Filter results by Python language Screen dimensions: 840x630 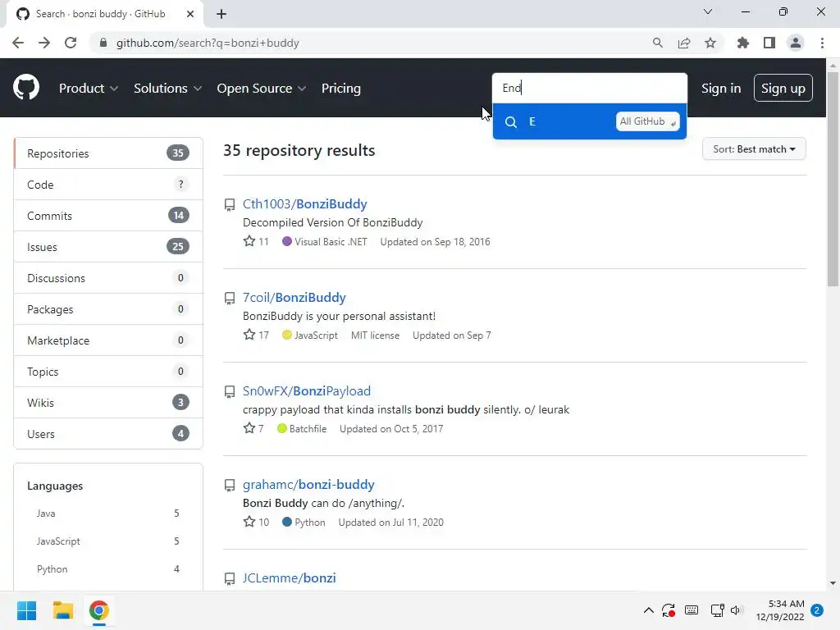(x=107, y=569)
